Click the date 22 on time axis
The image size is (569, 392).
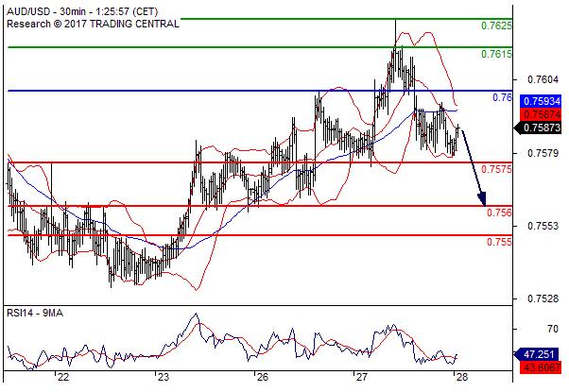point(63,378)
